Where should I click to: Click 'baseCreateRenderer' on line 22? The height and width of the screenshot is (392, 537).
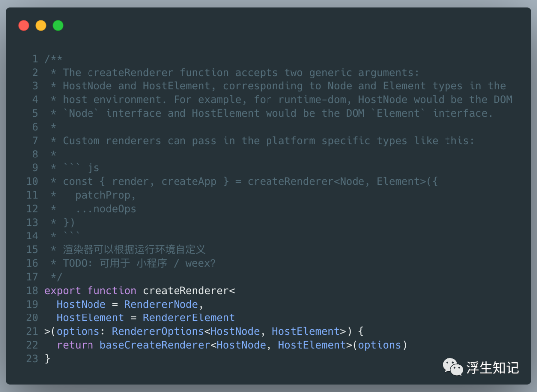[155, 345]
